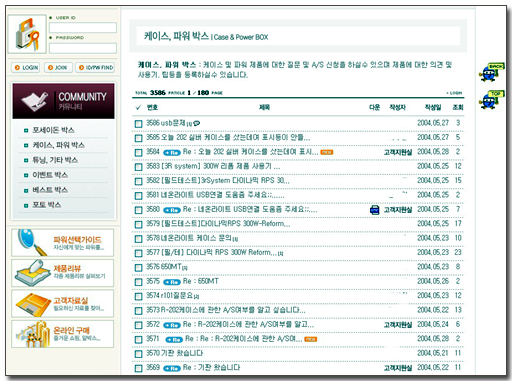512x381 pixels.
Task: Click 고객지원실 author in row 3584
Action: coord(398,152)
